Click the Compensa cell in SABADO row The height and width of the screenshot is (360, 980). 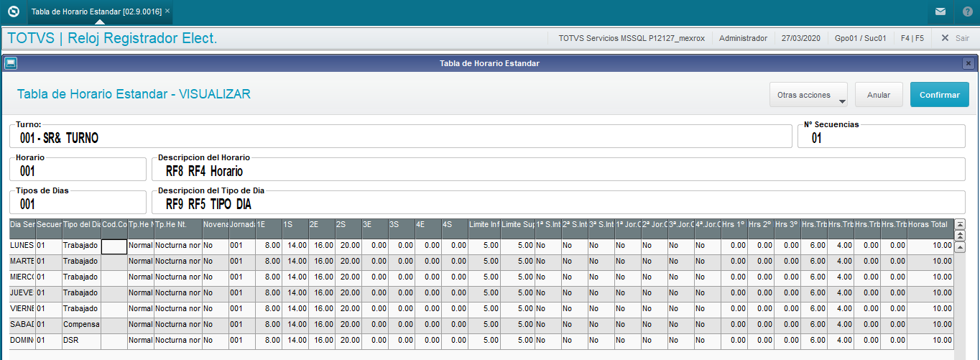81,324
